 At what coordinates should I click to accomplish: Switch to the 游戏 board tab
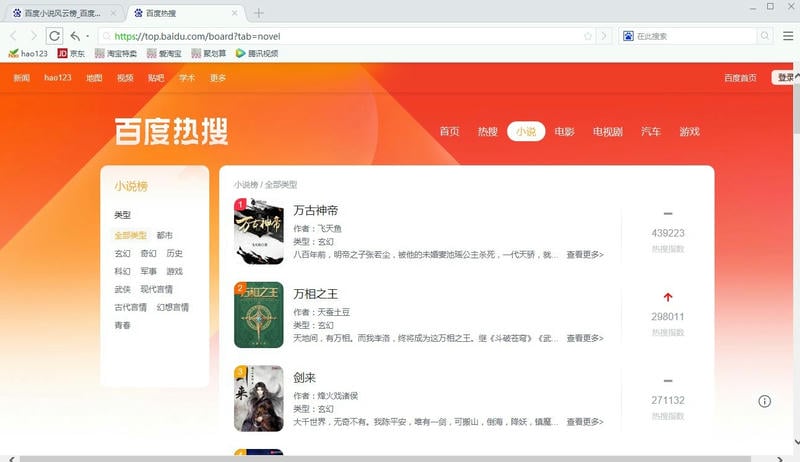click(x=689, y=132)
